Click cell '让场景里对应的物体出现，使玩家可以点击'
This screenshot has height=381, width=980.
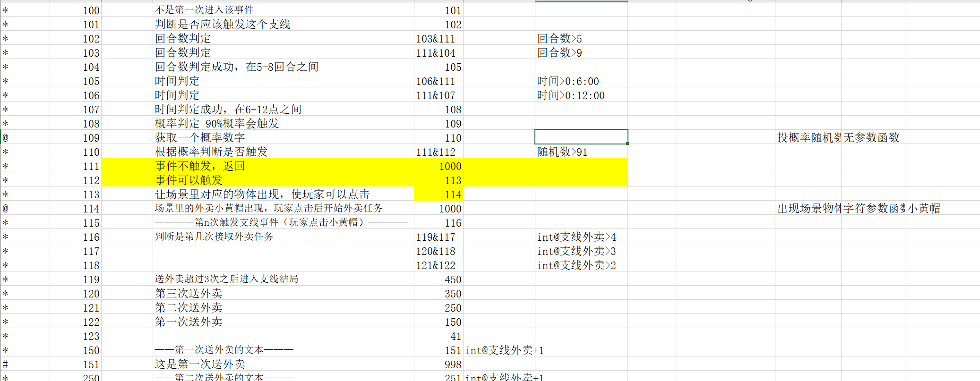tap(284, 194)
